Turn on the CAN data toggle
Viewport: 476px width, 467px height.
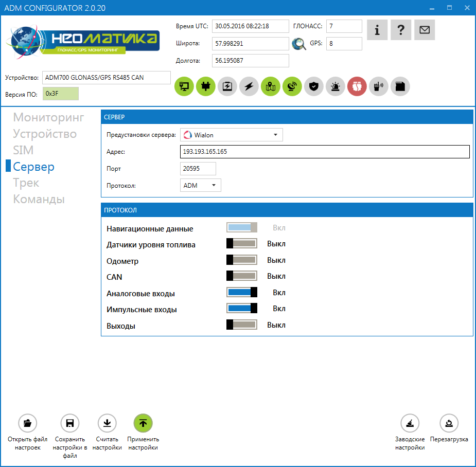coord(242,277)
